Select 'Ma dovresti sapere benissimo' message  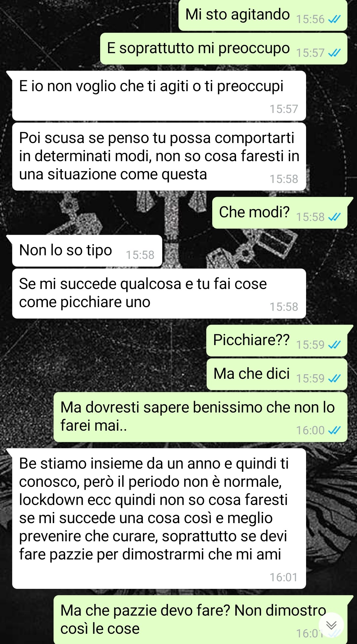tap(200, 417)
